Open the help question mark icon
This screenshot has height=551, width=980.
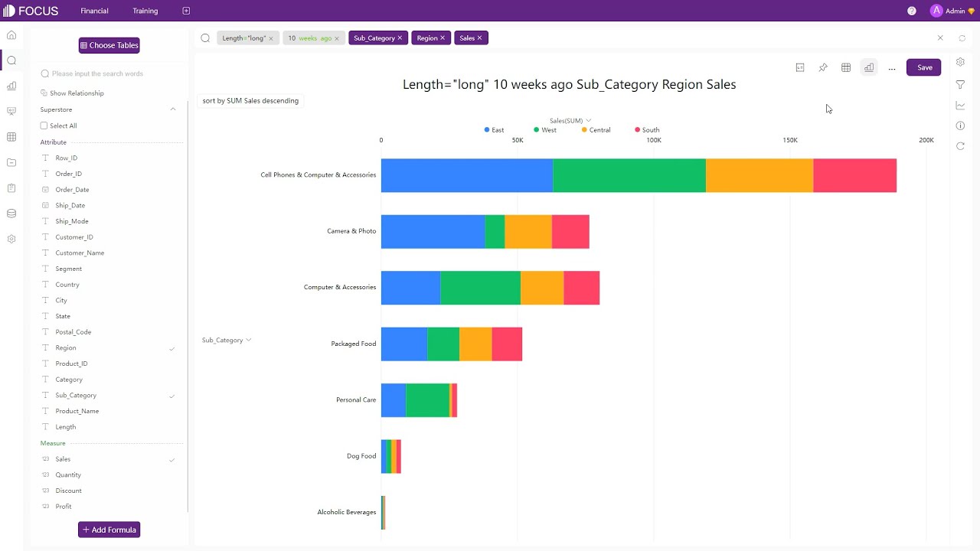coord(912,11)
